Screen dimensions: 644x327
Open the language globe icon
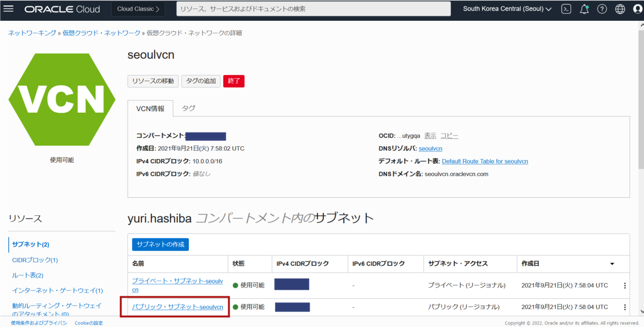click(620, 9)
